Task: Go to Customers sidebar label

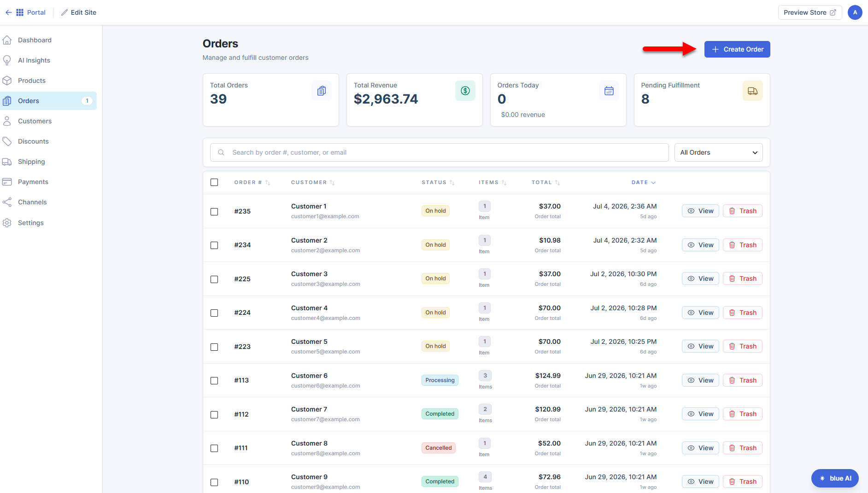Action: coord(35,121)
